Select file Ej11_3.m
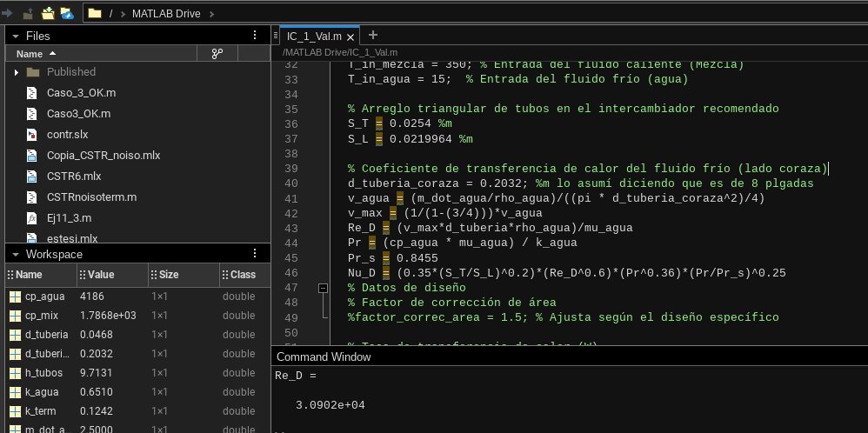This screenshot has height=433, width=868. pos(70,218)
